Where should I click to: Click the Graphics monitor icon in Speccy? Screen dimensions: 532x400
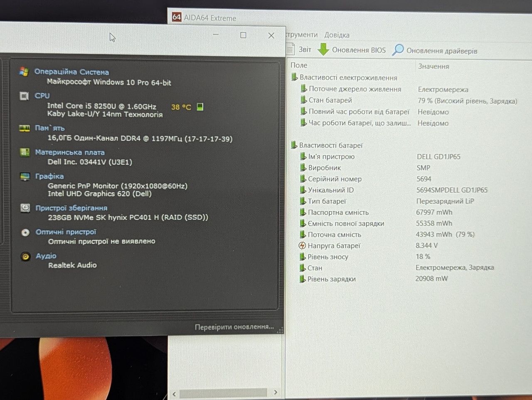tap(25, 177)
